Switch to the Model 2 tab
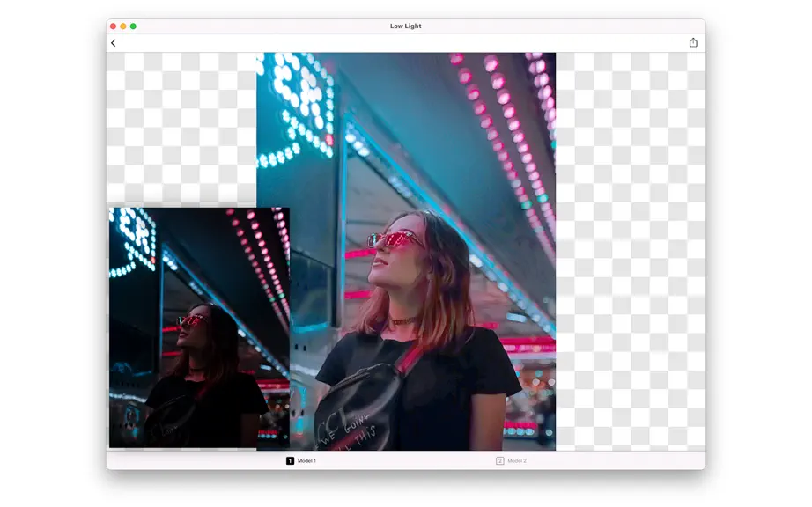Image resolution: width=812 pixels, height=507 pixels. [x=511, y=460]
